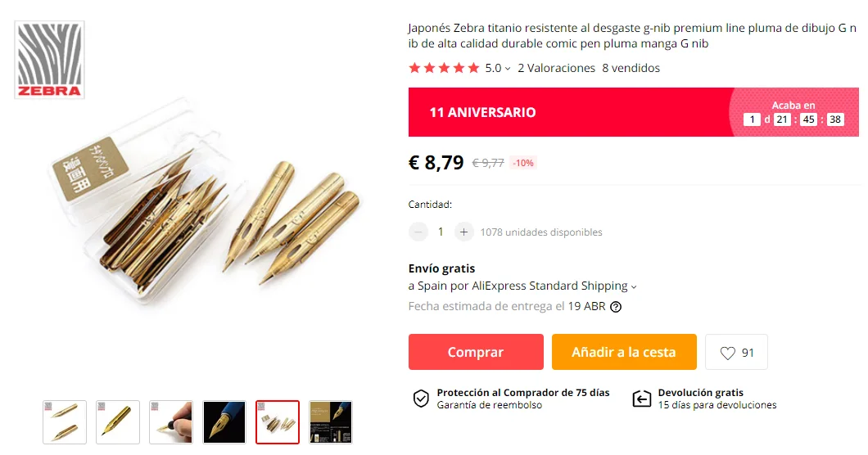The height and width of the screenshot is (455, 868).
Task: Click the quantity field showing 1
Action: tap(441, 232)
